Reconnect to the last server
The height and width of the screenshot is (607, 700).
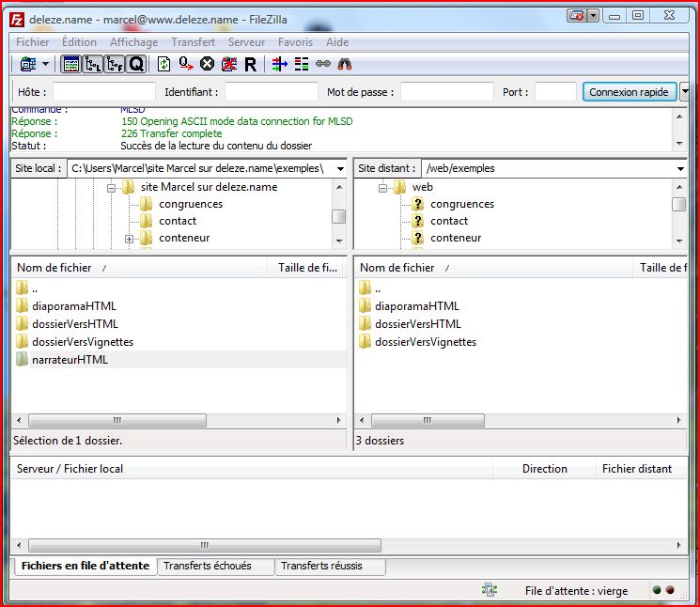(251, 65)
